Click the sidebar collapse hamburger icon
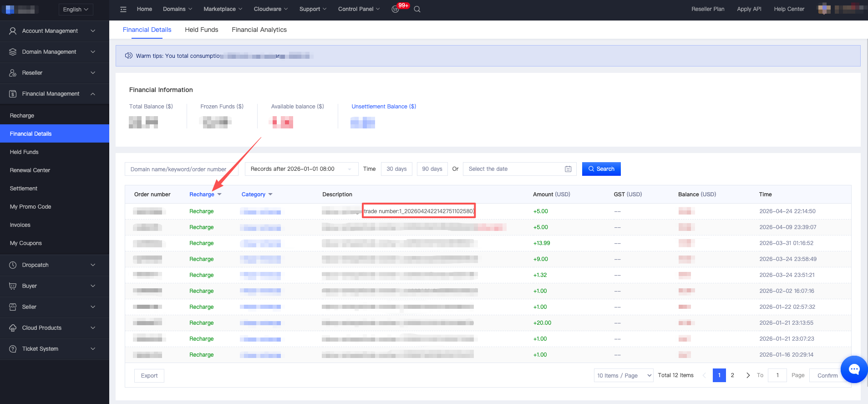Image resolution: width=868 pixels, height=404 pixels. click(x=123, y=9)
